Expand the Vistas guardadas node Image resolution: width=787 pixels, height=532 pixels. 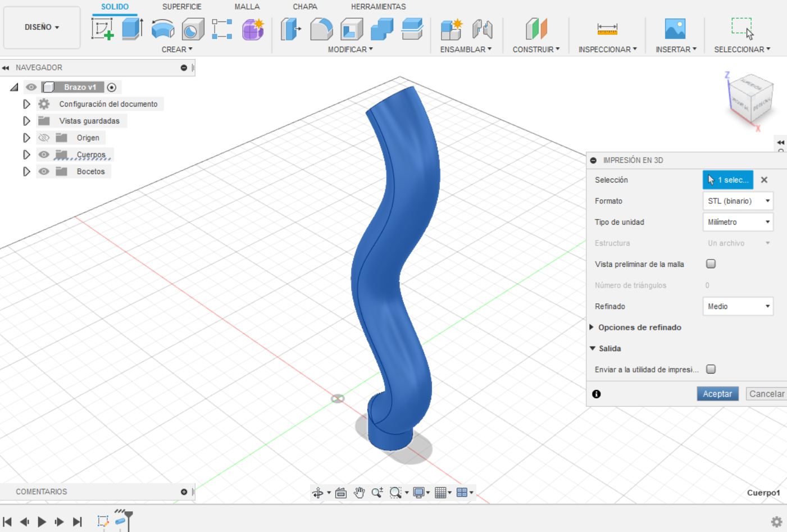click(26, 121)
